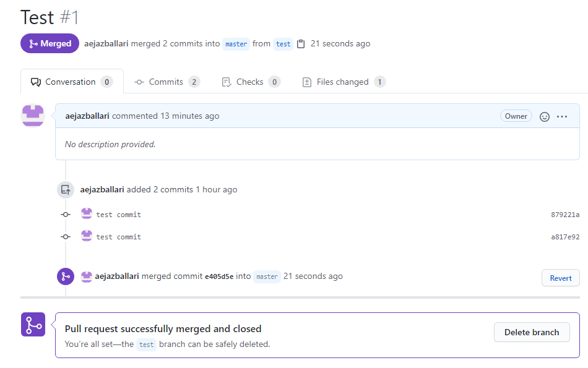The width and height of the screenshot is (588, 368).
Task: Open commit hash 879221a
Action: coord(565,215)
